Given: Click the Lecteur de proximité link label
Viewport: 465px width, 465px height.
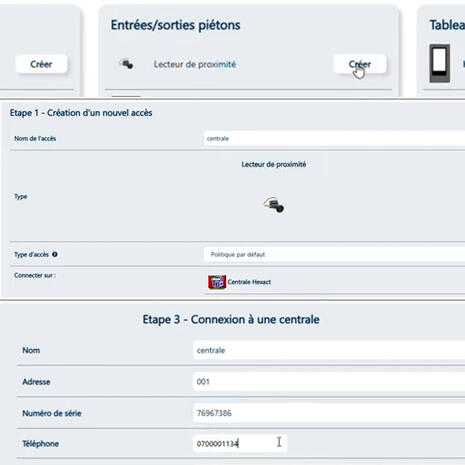Looking at the screenshot, I should (x=195, y=64).
